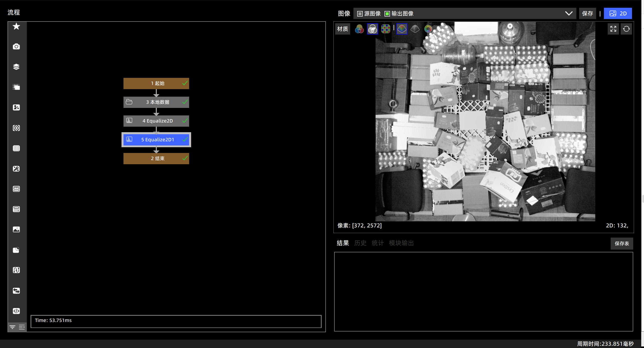Click the list expand icon below sidebar
This screenshot has height=348, width=644.
(x=22, y=327)
